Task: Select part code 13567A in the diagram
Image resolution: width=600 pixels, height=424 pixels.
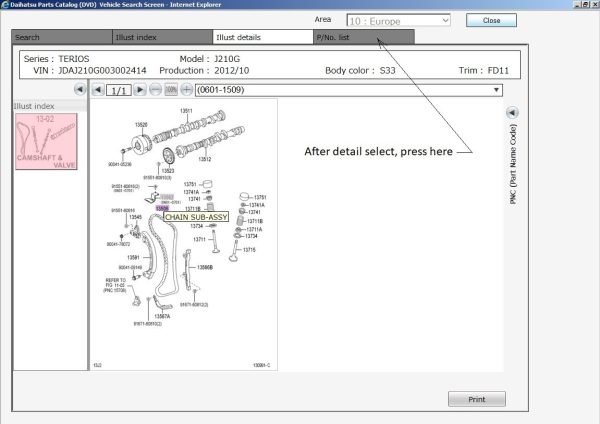Action: 162,316
